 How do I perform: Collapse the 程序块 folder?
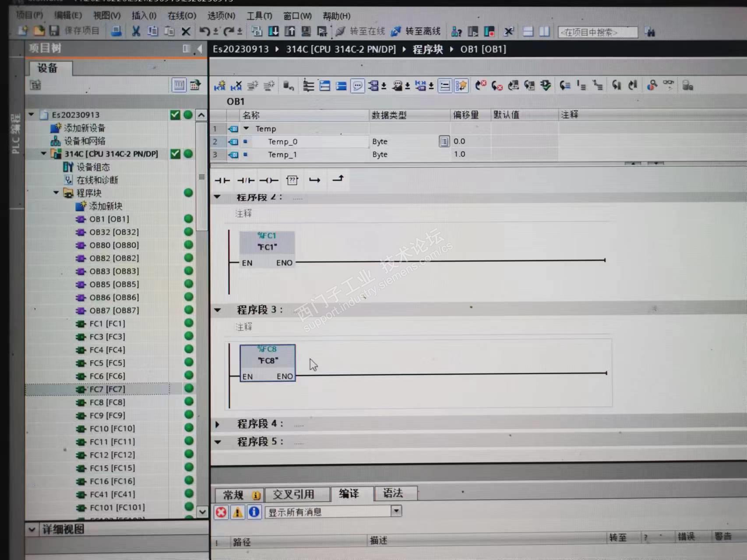tap(56, 193)
